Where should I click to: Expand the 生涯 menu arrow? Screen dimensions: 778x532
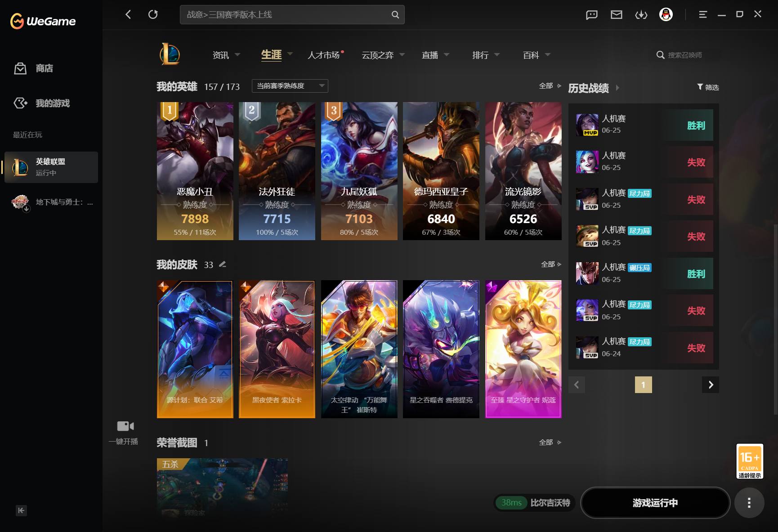coord(290,54)
